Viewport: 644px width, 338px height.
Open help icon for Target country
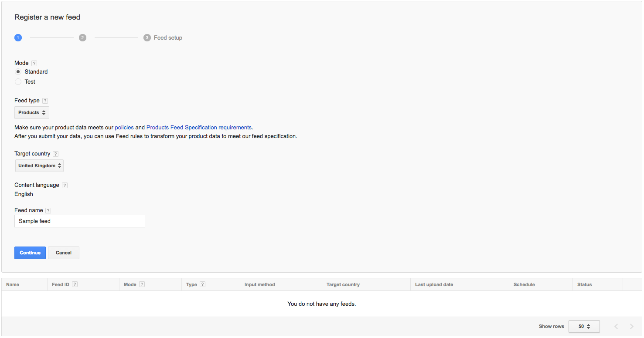[x=55, y=154]
